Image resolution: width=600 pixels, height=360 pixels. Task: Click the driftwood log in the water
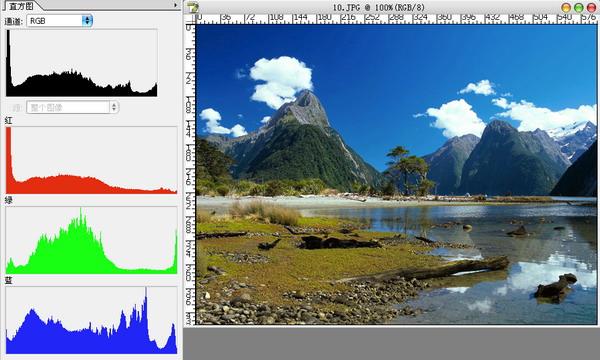[x=556, y=288]
